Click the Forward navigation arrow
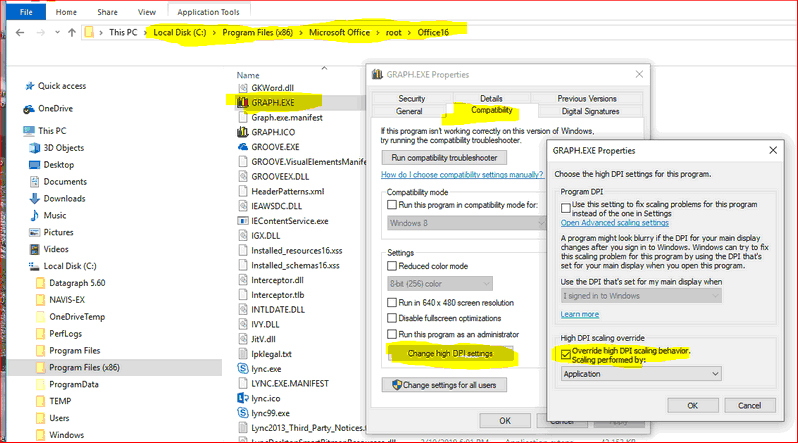This screenshot has width=798, height=443. pos(41,33)
